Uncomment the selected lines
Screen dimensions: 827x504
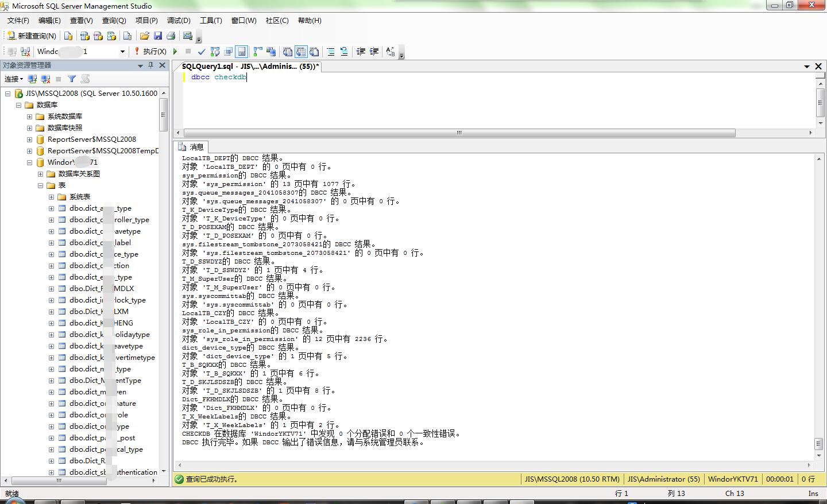point(344,52)
